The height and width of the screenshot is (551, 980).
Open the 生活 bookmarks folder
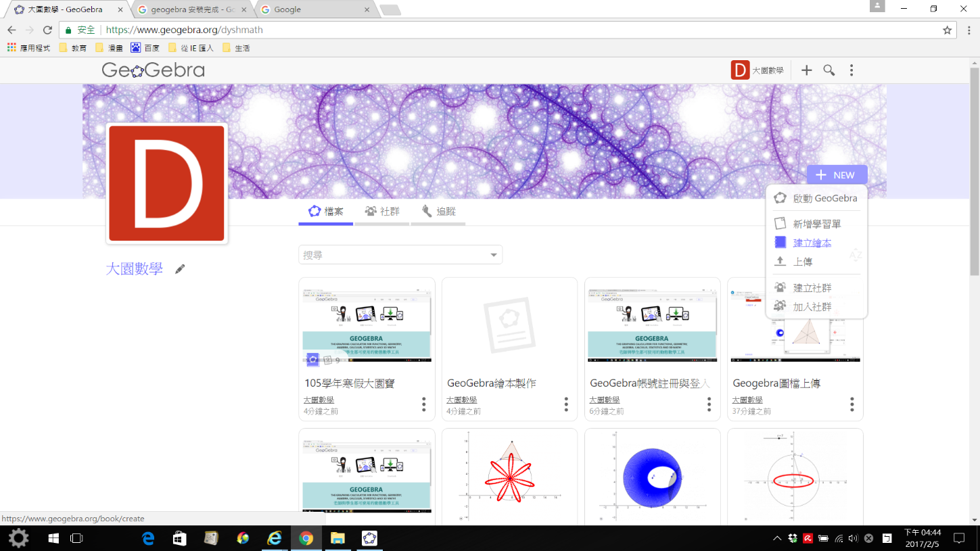[236, 48]
